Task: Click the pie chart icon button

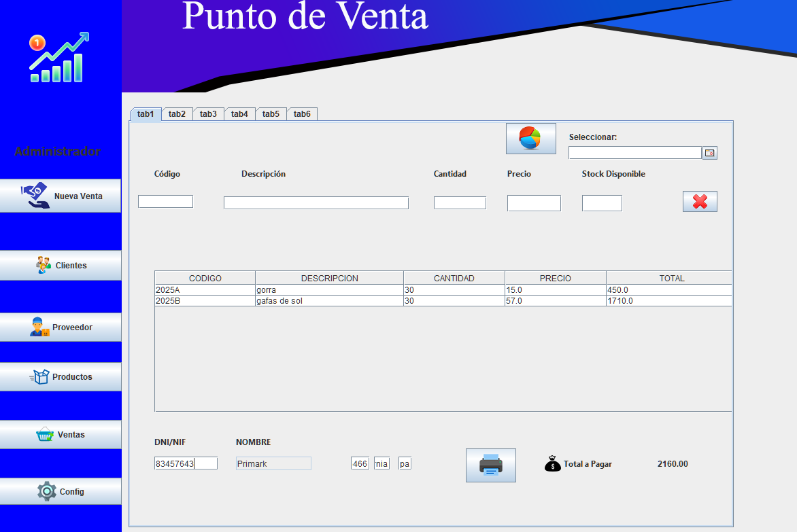Action: [530, 138]
